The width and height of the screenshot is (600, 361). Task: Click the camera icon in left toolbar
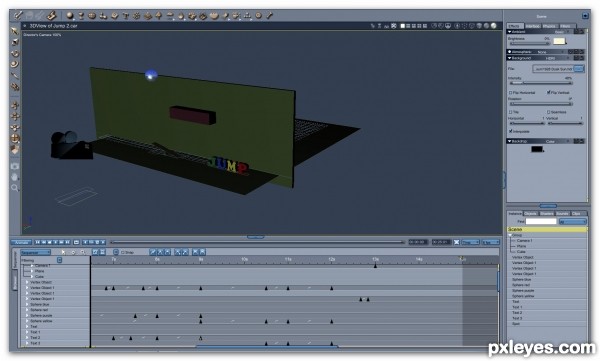pos(15,167)
